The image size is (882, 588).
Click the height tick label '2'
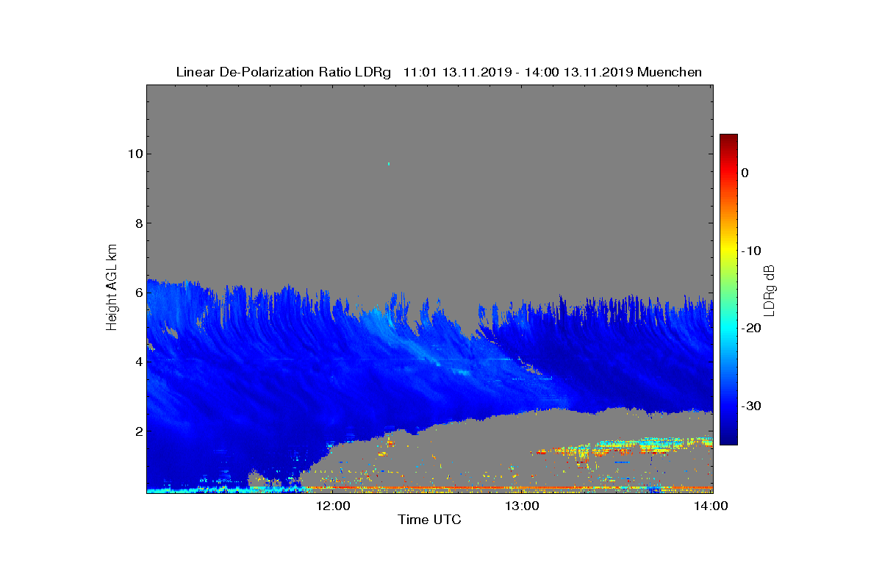pyautogui.click(x=138, y=431)
